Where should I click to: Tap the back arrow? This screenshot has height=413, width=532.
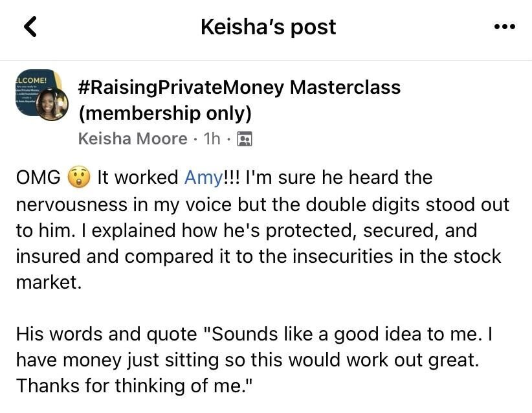click(x=30, y=27)
